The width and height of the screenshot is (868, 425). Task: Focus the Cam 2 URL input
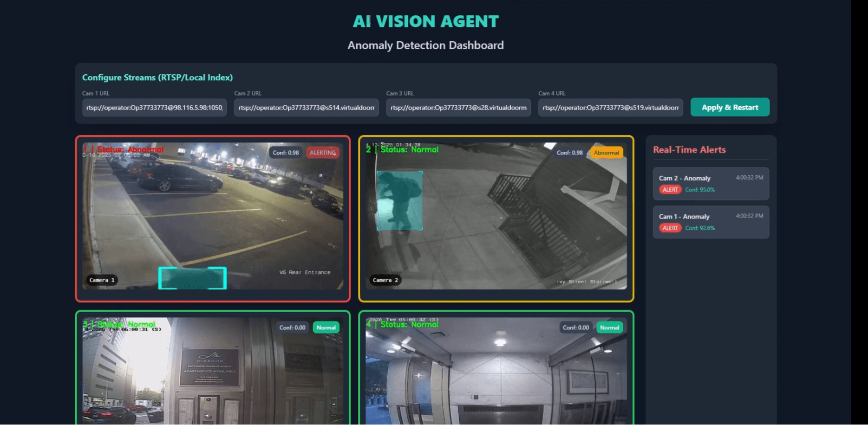pyautogui.click(x=307, y=108)
